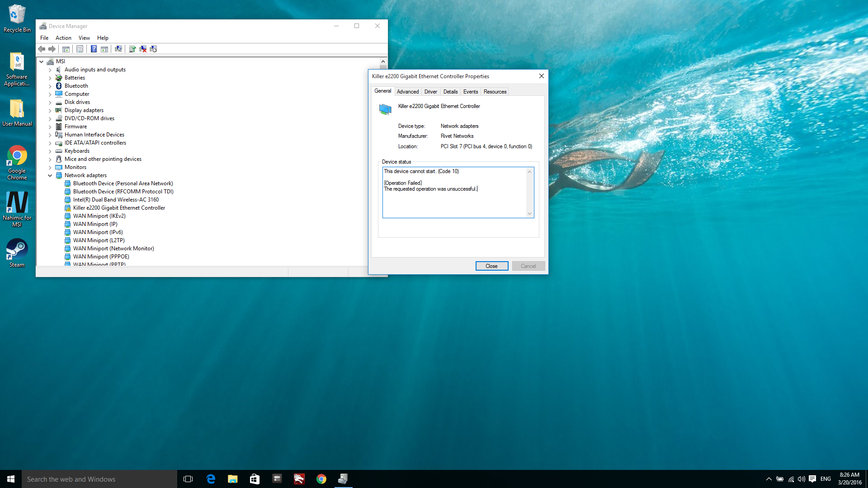Viewport: 868px width, 488px height.
Task: Select Intel(R) Dual Band Wireless-AC 3160
Action: click(x=116, y=200)
